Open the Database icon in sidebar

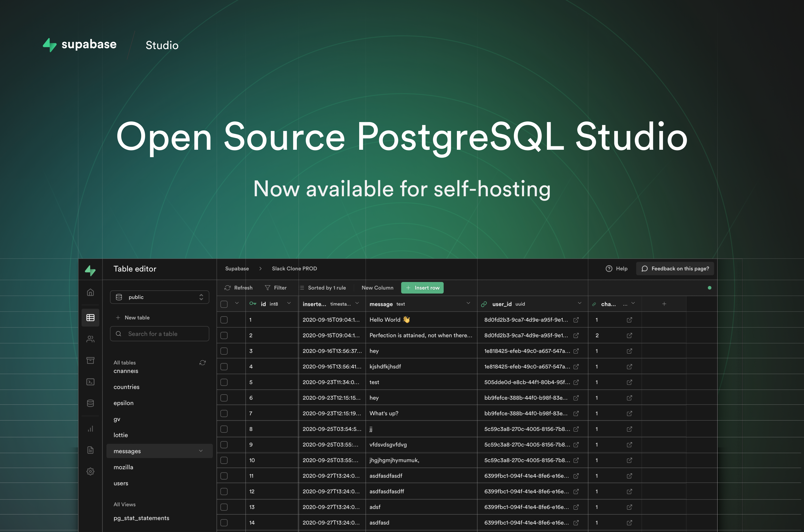tap(90, 403)
